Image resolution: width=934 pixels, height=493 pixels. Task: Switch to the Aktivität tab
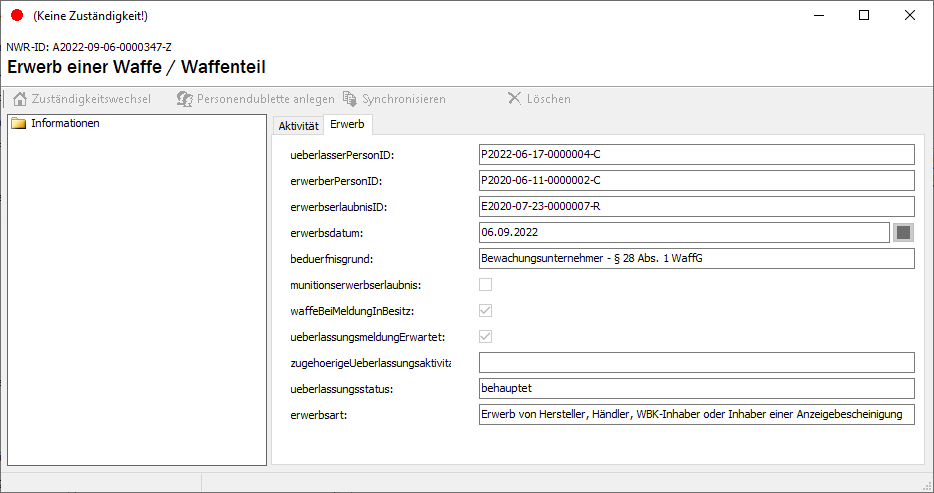click(x=298, y=125)
